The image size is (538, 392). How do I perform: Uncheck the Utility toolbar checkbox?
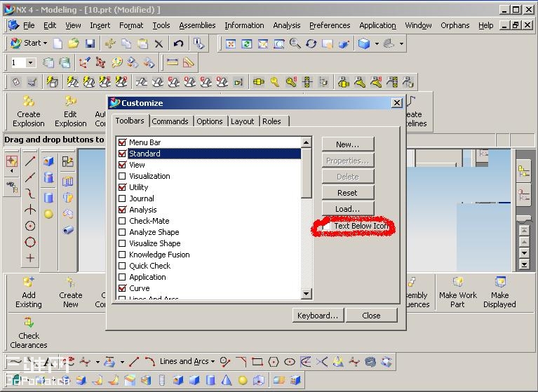(x=122, y=187)
